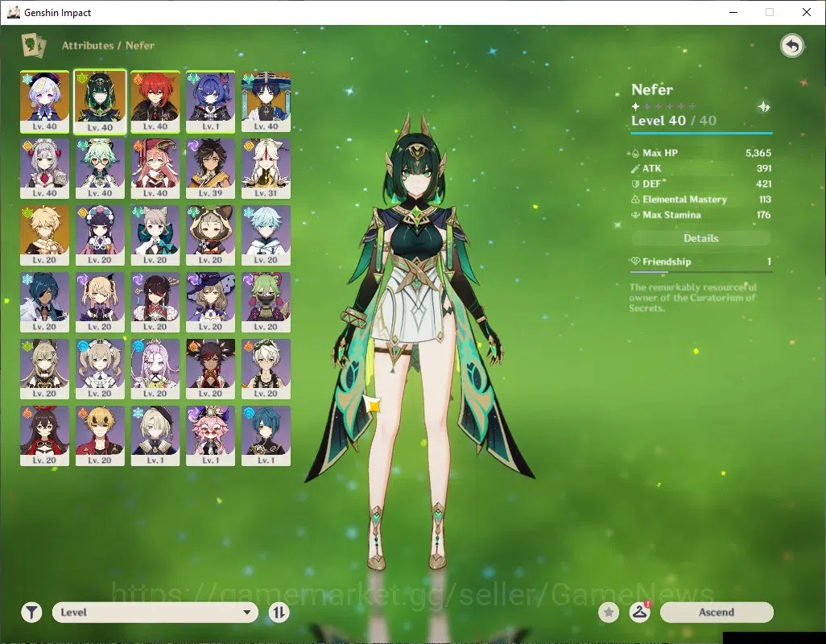
Task: Click the Max Stamina stat row
Action: pyautogui.click(x=701, y=215)
